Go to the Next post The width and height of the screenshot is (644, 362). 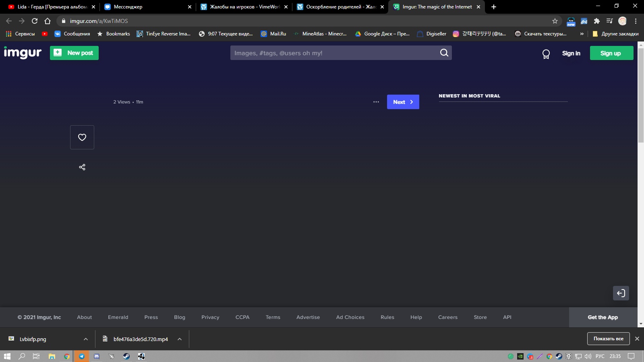(403, 102)
